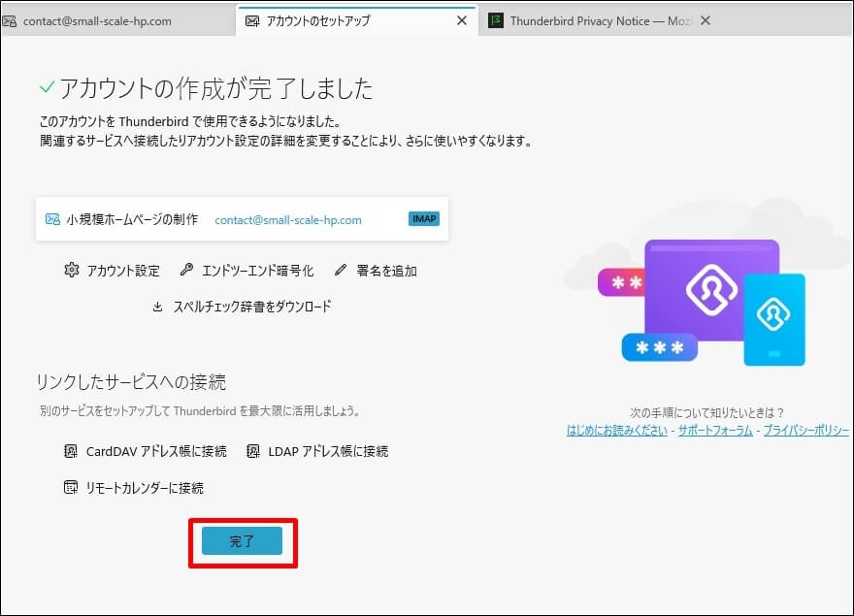The height and width of the screenshot is (616, 854).
Task: Close the Thunderbird Privacy Notice tab
Action: [x=706, y=20]
